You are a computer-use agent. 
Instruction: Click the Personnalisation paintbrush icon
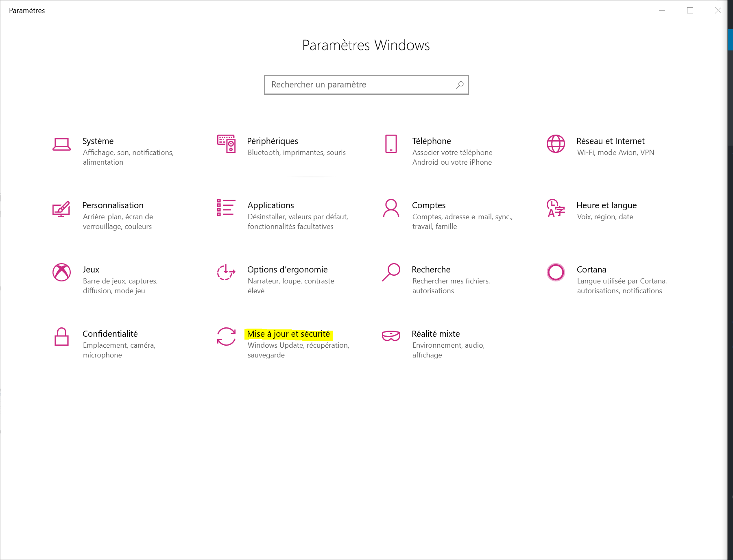click(61, 209)
